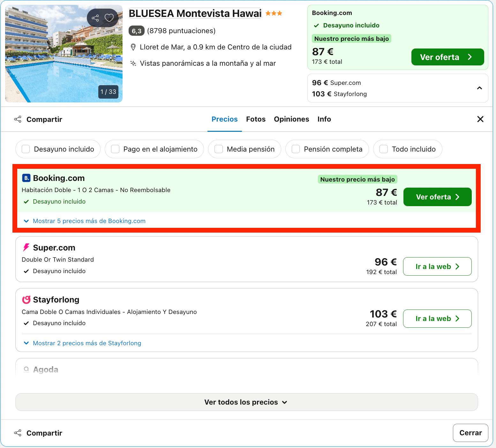Screen dimensions: 496x448
Task: Click 103 € Stayforlong in summary box
Action: click(339, 94)
